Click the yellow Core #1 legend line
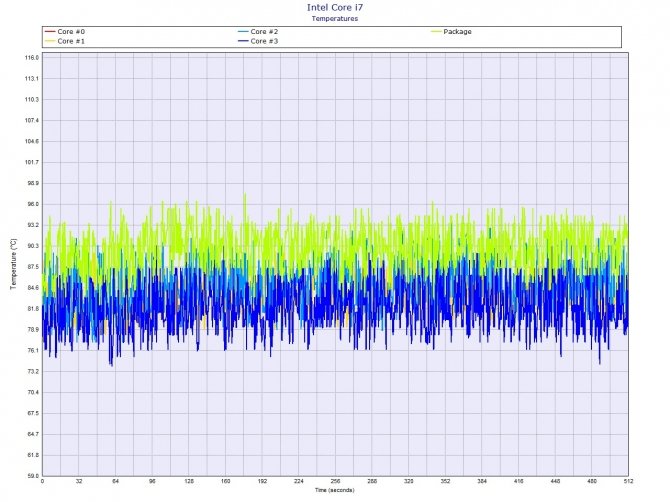 (50, 41)
